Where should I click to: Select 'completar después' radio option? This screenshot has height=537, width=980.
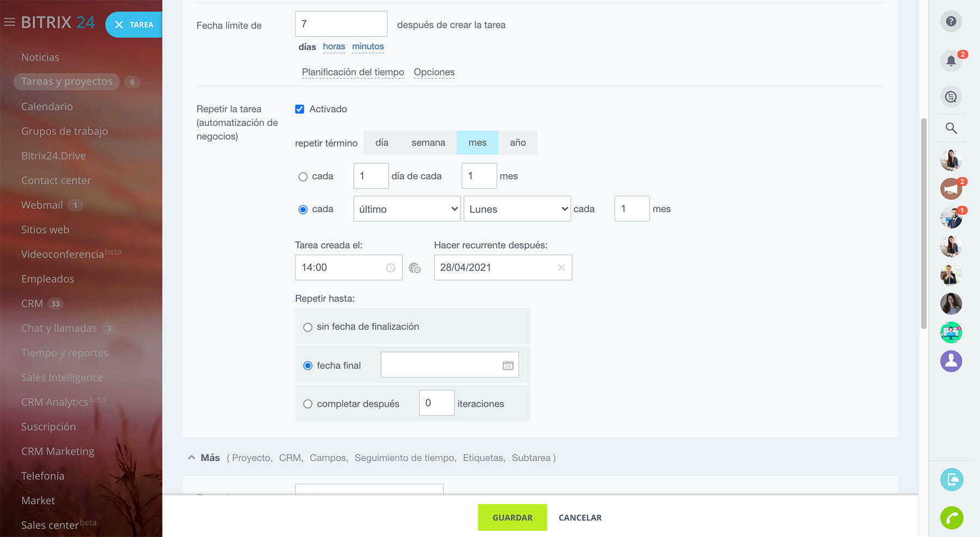click(x=308, y=404)
